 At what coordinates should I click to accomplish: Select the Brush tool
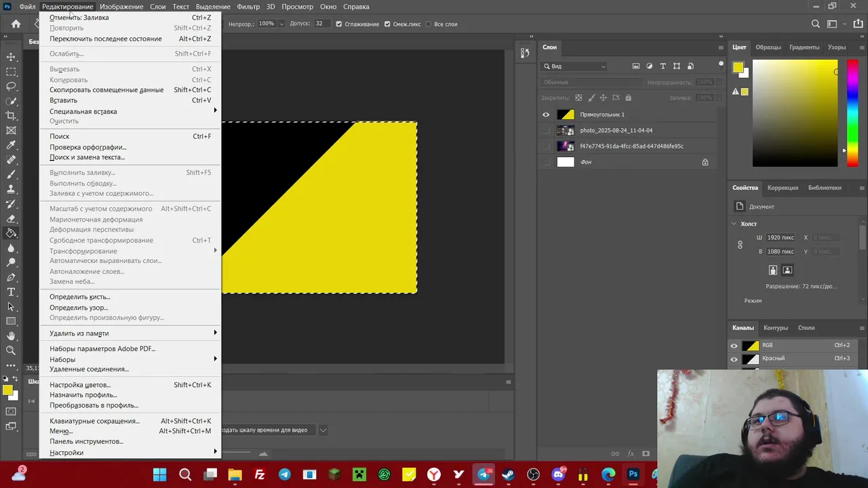click(x=11, y=174)
